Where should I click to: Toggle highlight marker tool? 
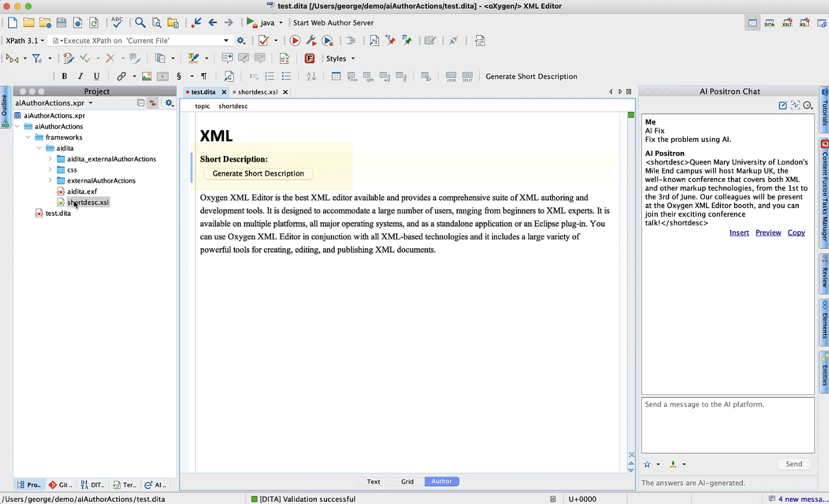tap(193, 58)
